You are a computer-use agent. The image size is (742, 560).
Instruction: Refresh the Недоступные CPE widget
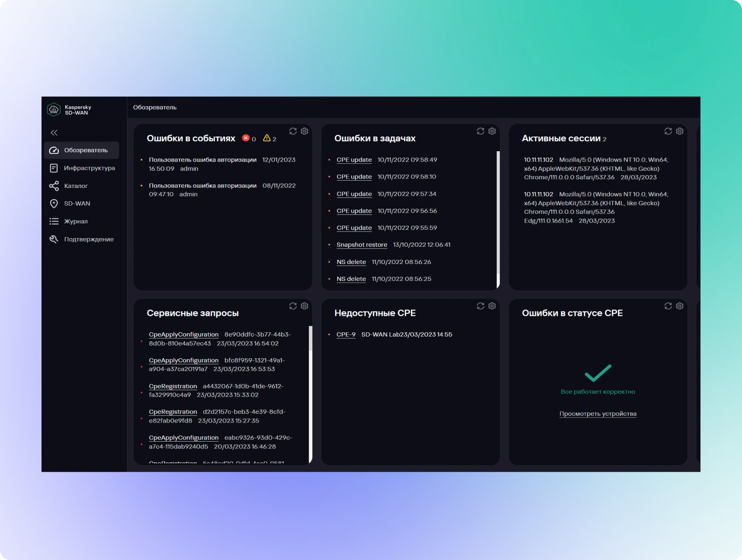480,306
